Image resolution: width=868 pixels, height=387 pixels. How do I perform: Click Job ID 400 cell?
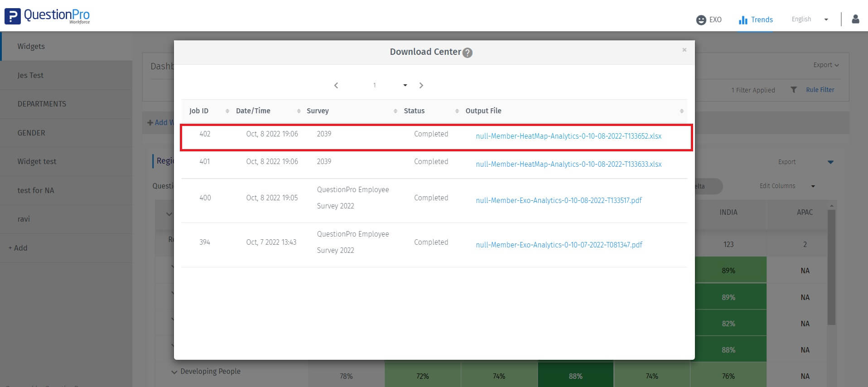[205, 198]
